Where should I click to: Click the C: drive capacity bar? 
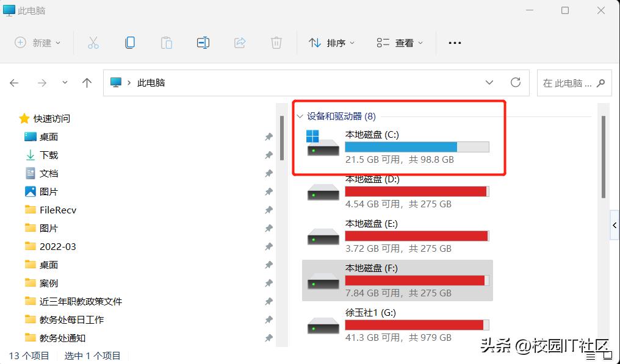[417, 146]
